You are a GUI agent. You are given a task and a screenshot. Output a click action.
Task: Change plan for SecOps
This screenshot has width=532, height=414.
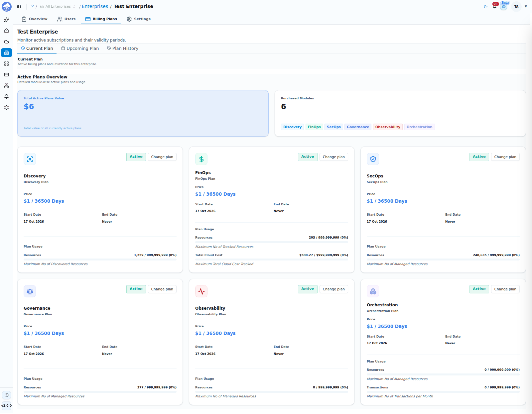pos(505,157)
